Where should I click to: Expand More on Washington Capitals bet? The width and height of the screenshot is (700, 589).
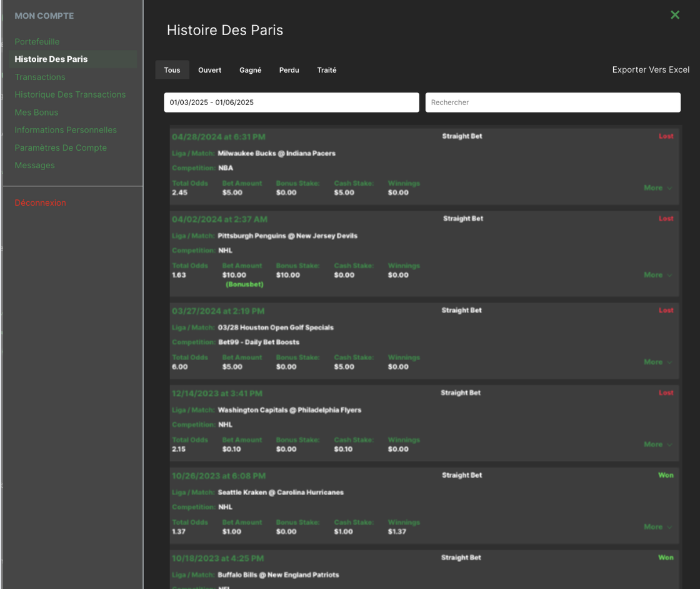[x=657, y=445]
